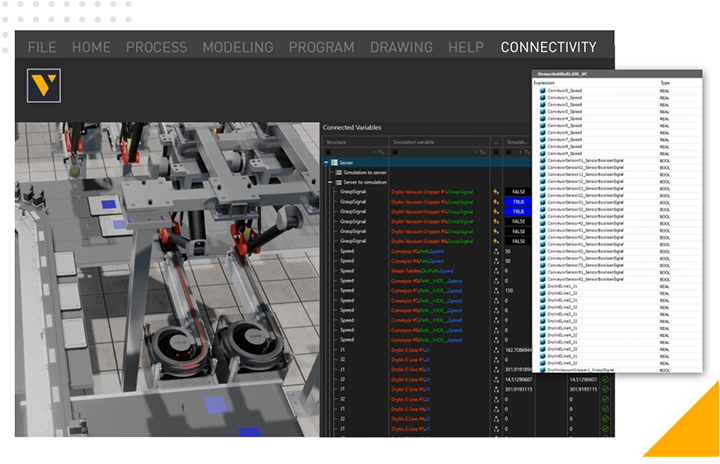This screenshot has width=720, height=464.
Task: Click the Simulation to server group icon
Action: [x=337, y=172]
